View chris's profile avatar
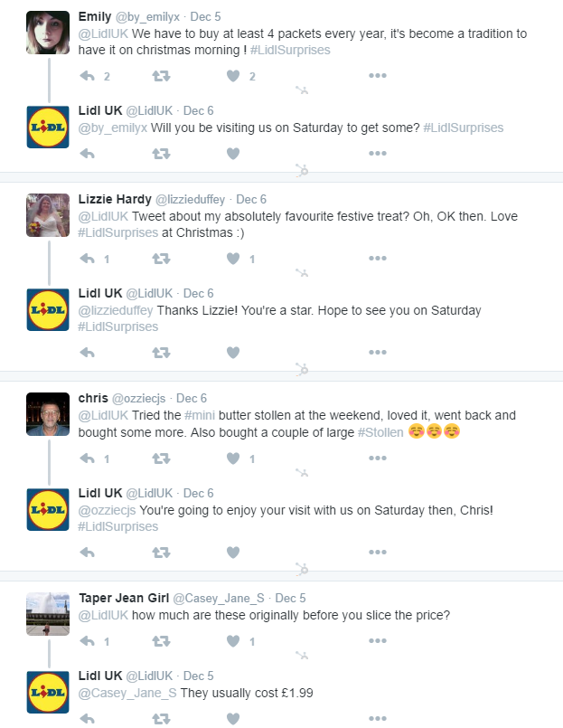This screenshot has width=563, height=728. pyautogui.click(x=47, y=414)
